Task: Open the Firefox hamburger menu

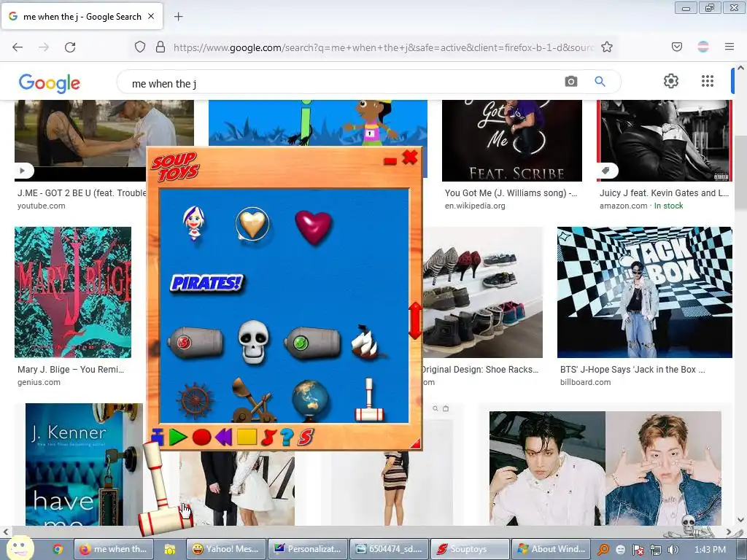Action: click(729, 47)
